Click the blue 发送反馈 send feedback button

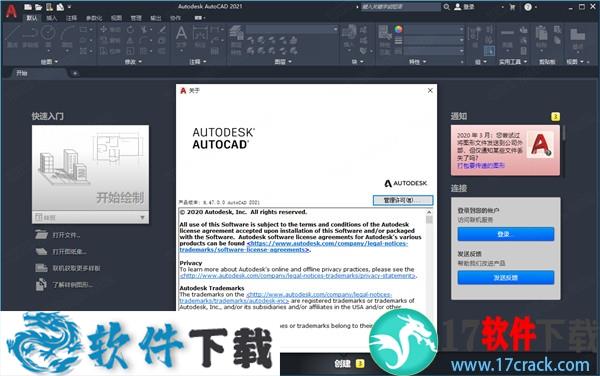click(505, 277)
